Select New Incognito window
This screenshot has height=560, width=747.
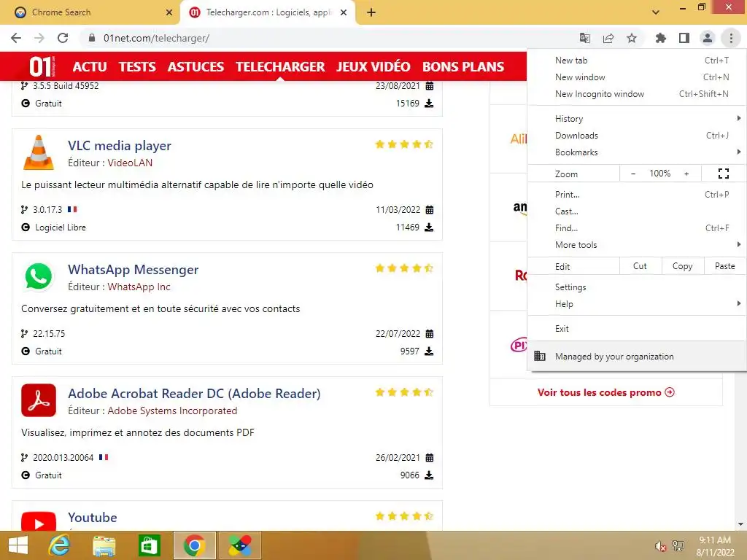coord(637,94)
